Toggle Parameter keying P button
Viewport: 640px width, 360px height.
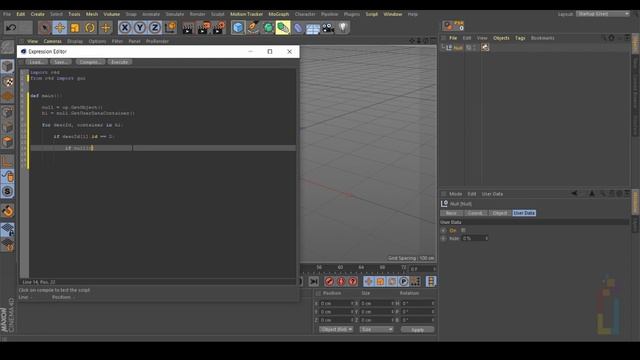click(404, 281)
